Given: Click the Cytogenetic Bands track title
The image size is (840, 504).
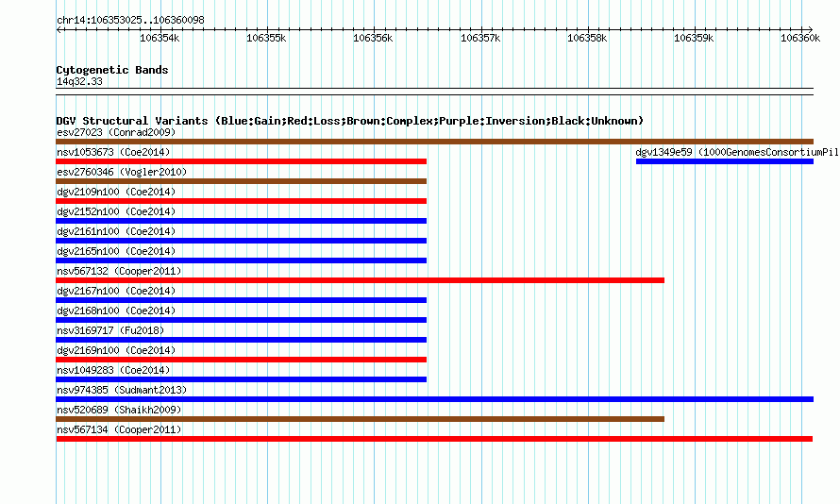Looking at the screenshot, I should [112, 70].
